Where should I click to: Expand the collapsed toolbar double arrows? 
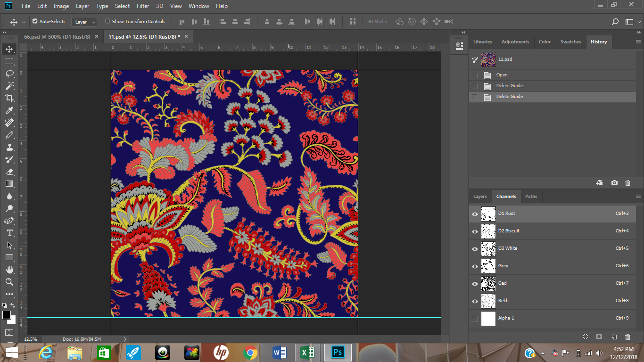coord(5,32)
